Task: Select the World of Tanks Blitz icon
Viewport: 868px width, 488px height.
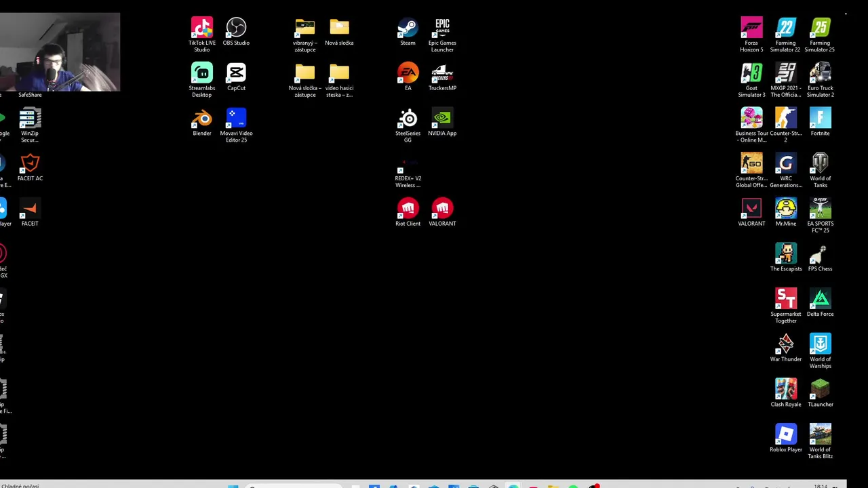Action: pyautogui.click(x=820, y=434)
